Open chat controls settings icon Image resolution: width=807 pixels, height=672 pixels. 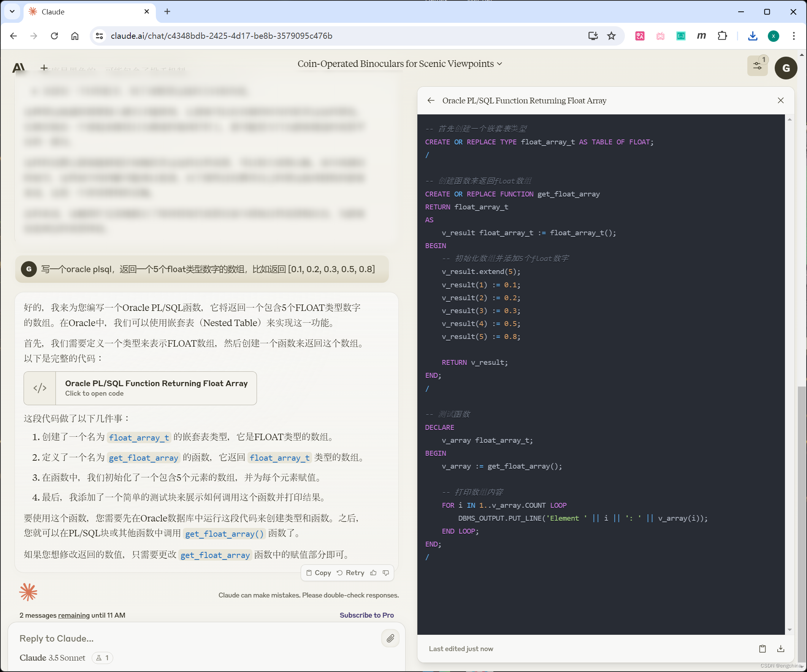[758, 66]
